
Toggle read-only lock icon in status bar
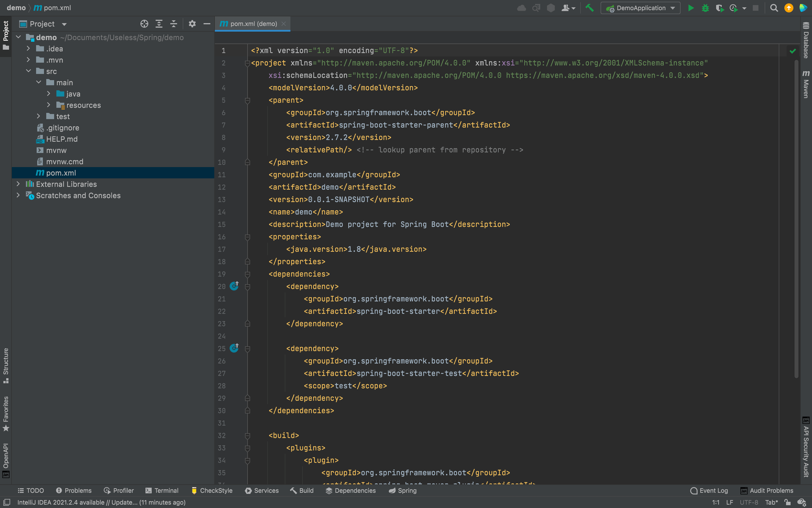tap(787, 502)
